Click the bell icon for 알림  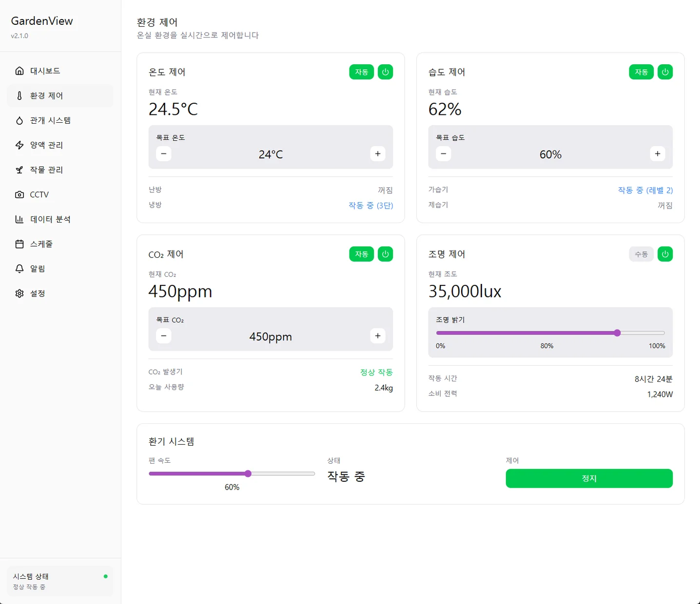[x=19, y=269]
